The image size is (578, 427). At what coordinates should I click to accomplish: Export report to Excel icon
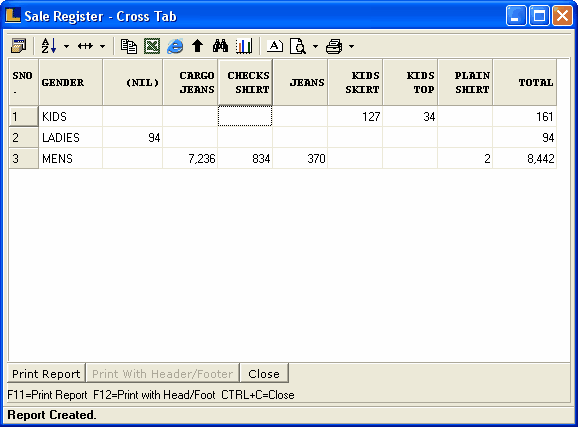[152, 46]
